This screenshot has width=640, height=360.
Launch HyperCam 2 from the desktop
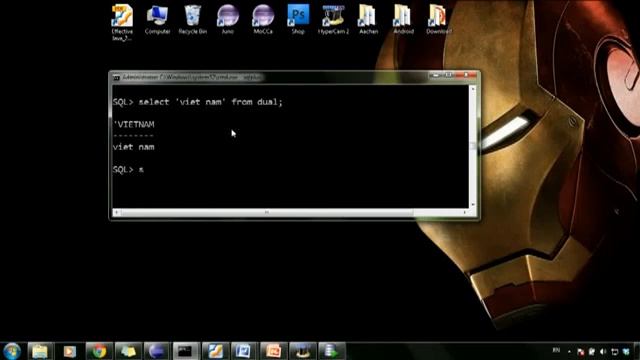tap(333, 20)
